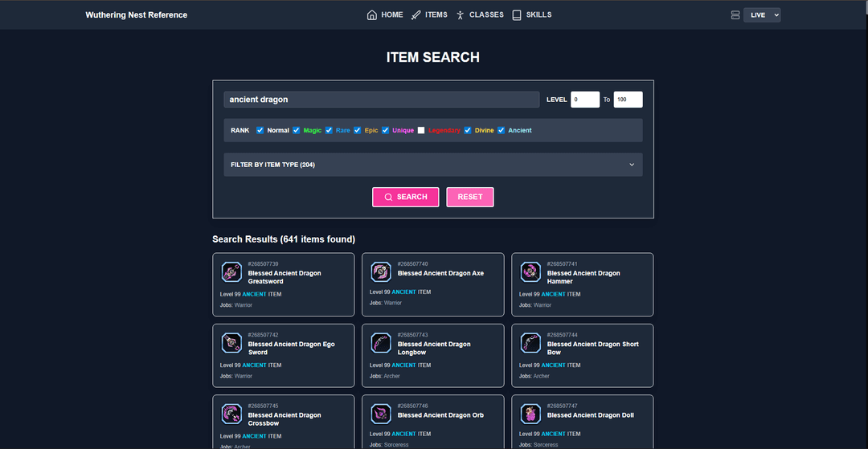Click Blessed Ancient Dragon Longbow name
Viewport: 868px width, 449px height.
point(434,349)
